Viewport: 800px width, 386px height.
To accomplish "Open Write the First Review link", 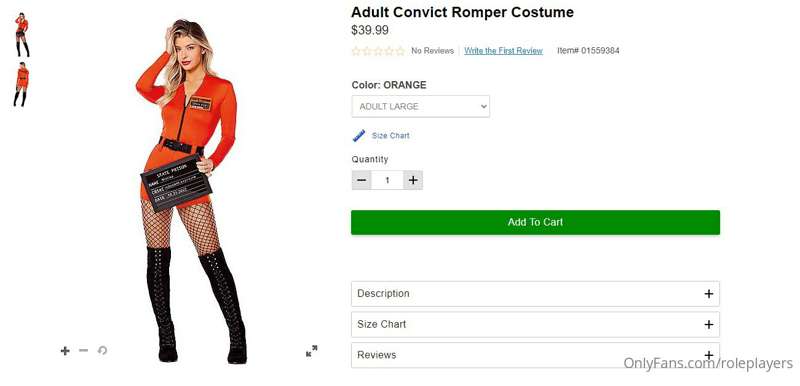I will [x=503, y=50].
